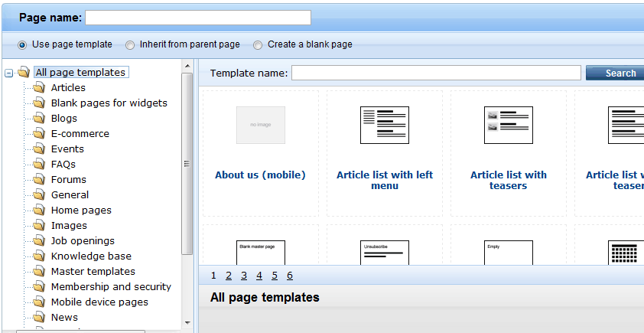Open the Home pages category label
Viewport: 644px width, 333px height.
pyautogui.click(x=81, y=210)
